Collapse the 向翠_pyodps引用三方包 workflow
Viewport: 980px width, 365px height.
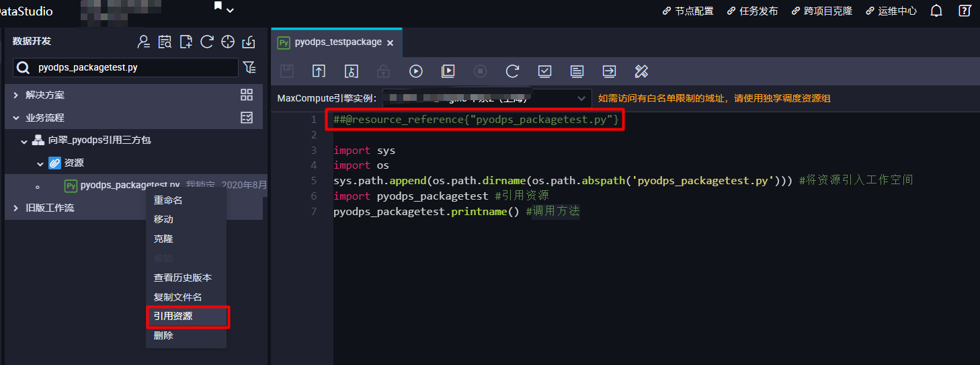point(24,141)
